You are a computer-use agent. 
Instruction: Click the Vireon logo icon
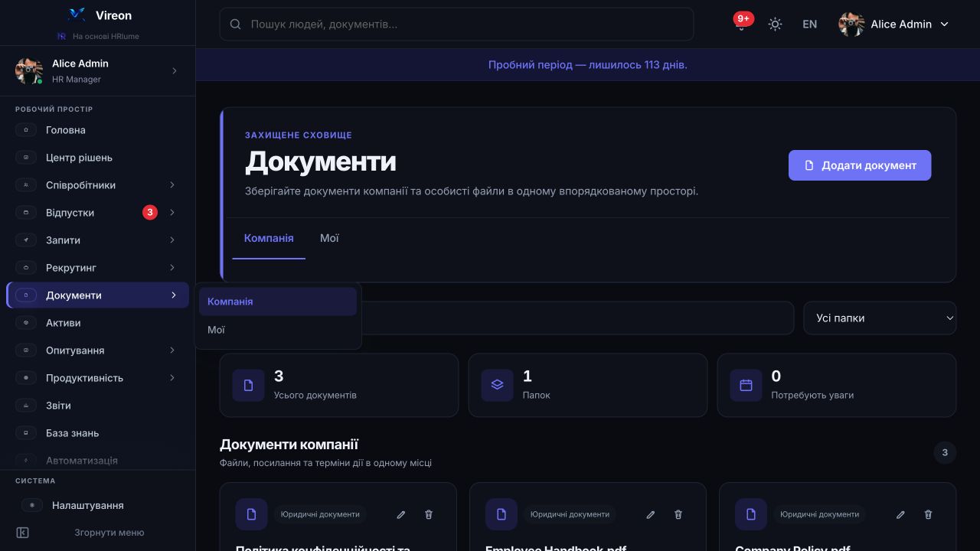[x=77, y=15]
